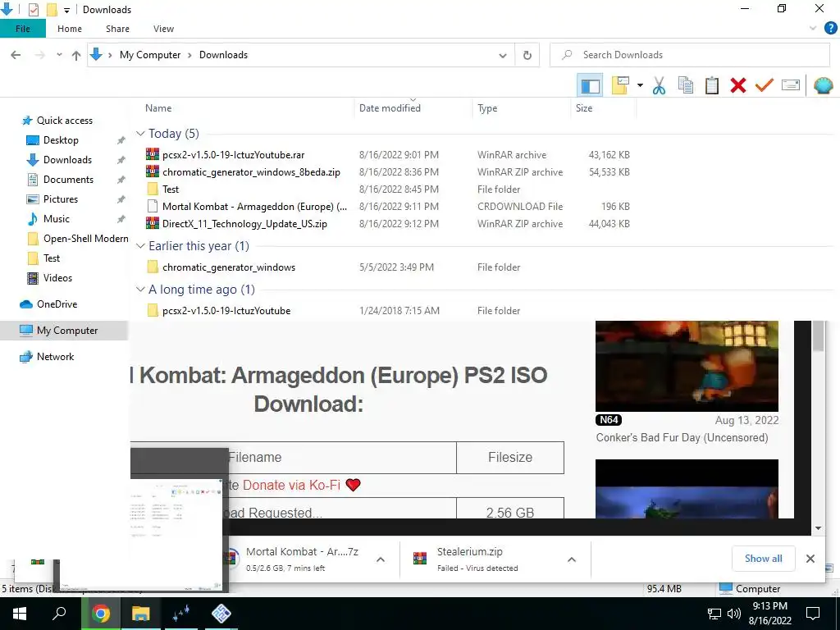The image size is (840, 630).
Task: Click the envelope Email icon
Action: coord(791,85)
